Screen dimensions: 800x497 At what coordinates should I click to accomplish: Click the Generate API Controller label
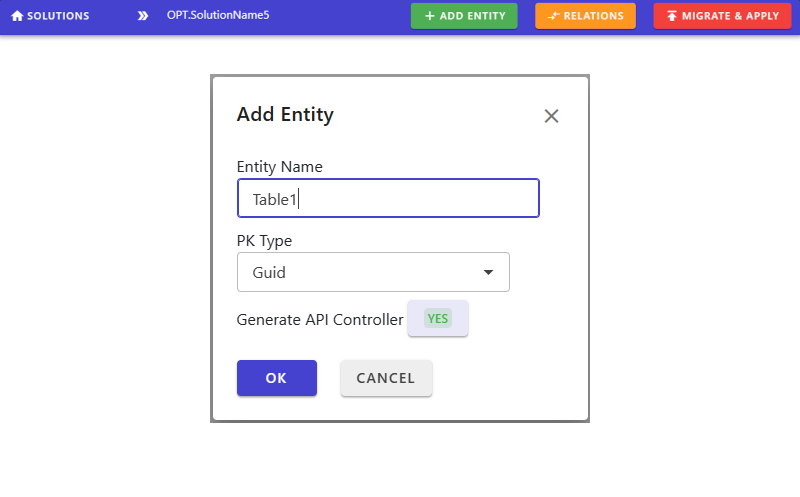[320, 319]
